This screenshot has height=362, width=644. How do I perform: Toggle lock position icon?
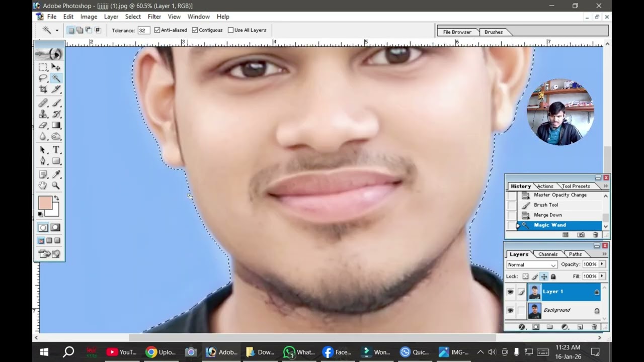point(544,277)
